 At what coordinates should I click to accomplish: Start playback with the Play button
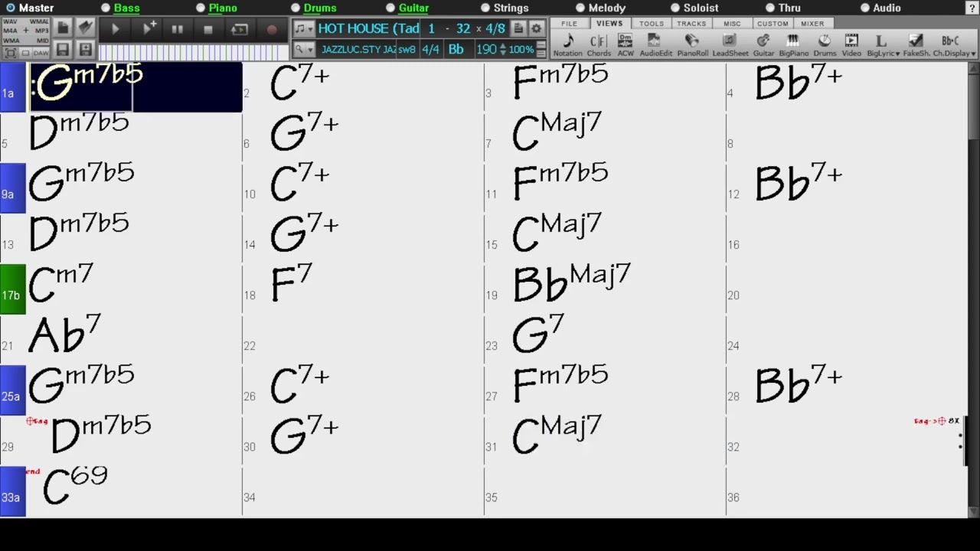116,29
